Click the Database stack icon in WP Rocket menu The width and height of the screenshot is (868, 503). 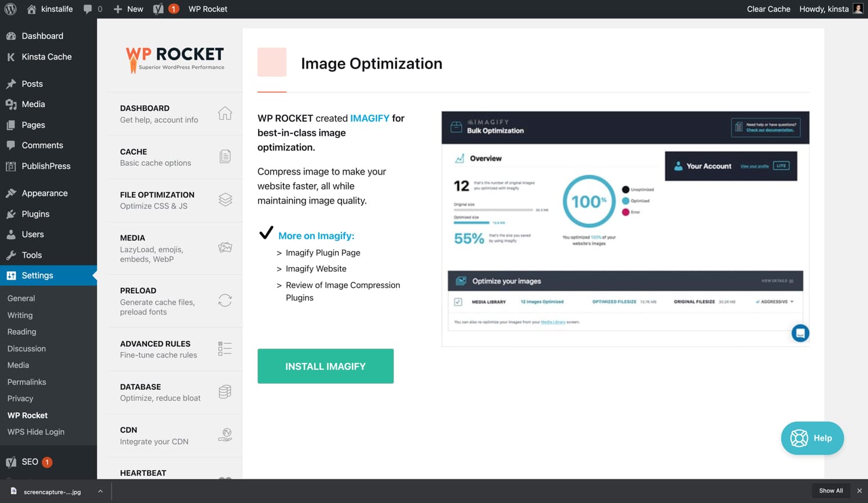point(225,392)
